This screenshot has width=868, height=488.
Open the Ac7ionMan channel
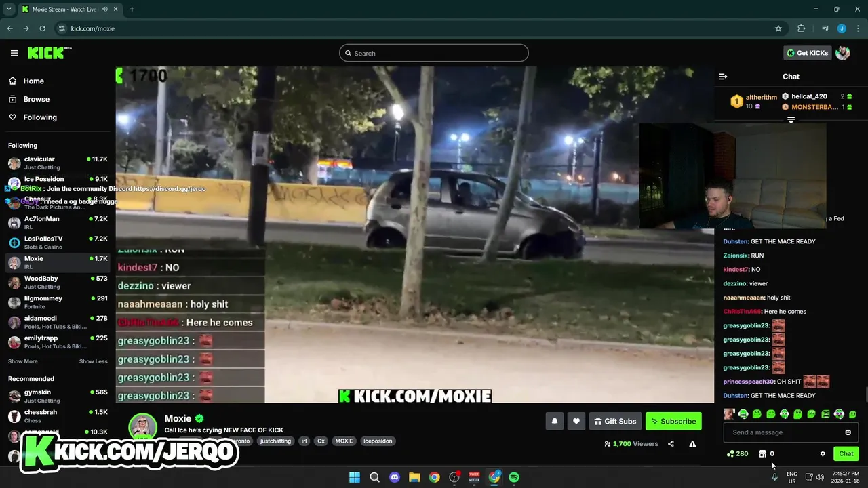(58, 222)
